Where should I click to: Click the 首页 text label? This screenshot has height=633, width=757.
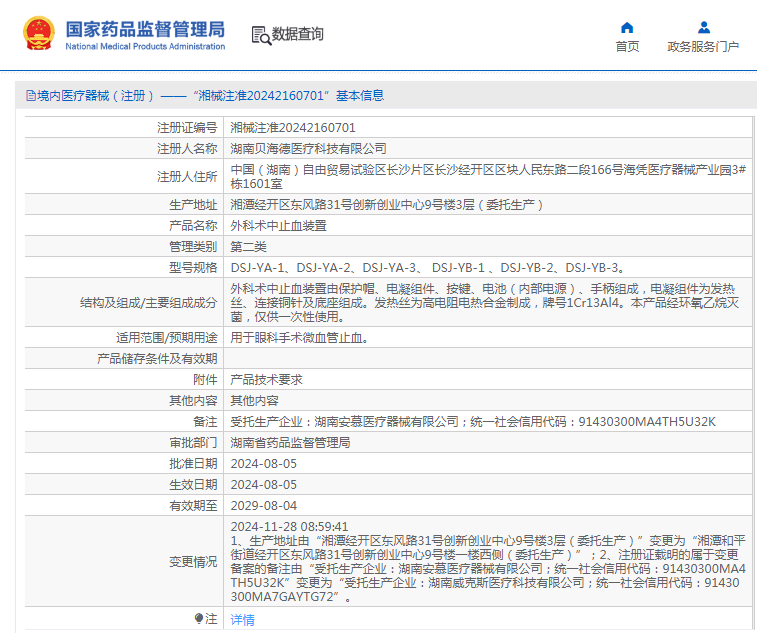627,46
